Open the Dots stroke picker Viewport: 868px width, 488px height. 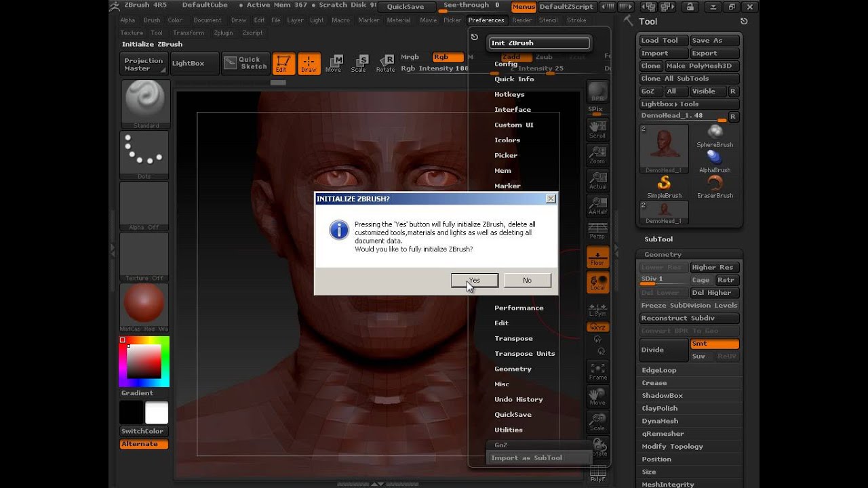pyautogui.click(x=144, y=155)
